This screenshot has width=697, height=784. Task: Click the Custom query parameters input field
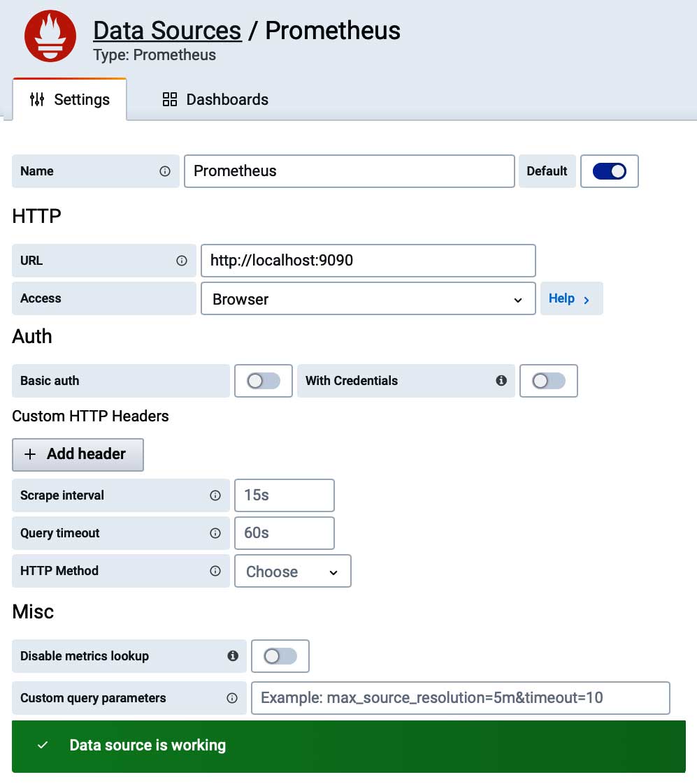pos(460,698)
